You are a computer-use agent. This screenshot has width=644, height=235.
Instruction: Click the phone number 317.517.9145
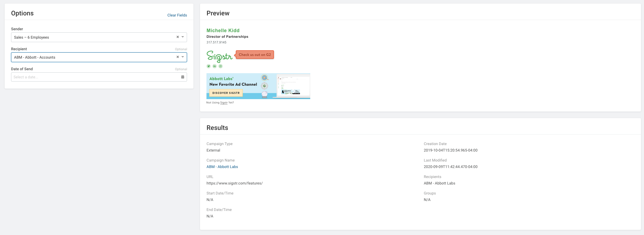216,42
